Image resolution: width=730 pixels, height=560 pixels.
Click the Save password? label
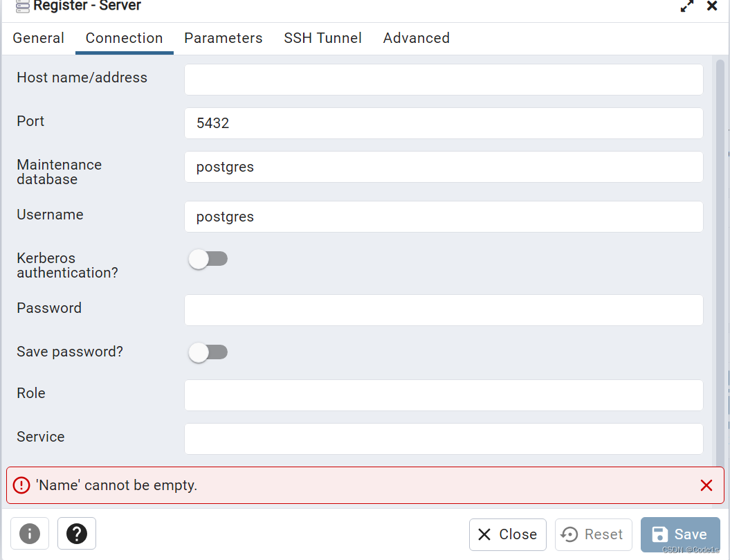(70, 352)
